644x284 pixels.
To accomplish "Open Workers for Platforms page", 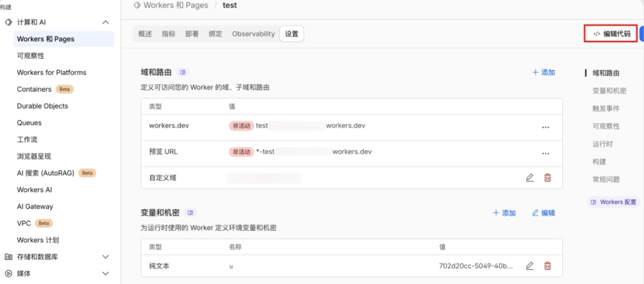I will point(52,73).
